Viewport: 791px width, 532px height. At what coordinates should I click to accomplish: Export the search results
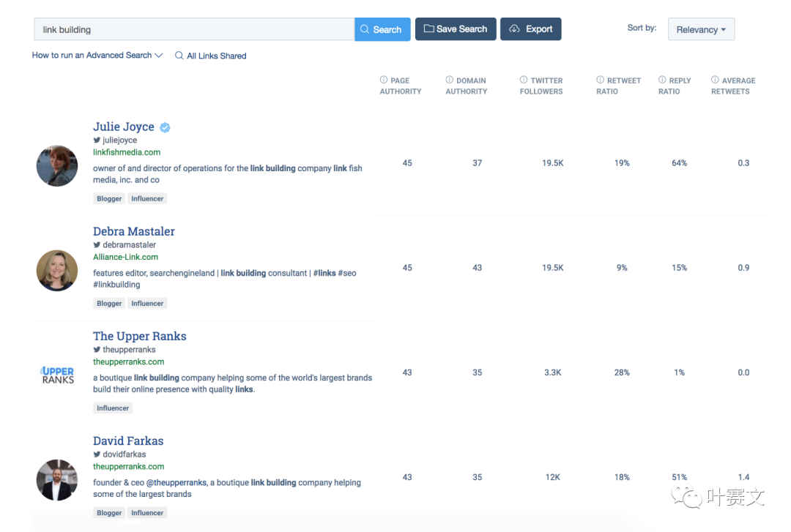pos(531,29)
